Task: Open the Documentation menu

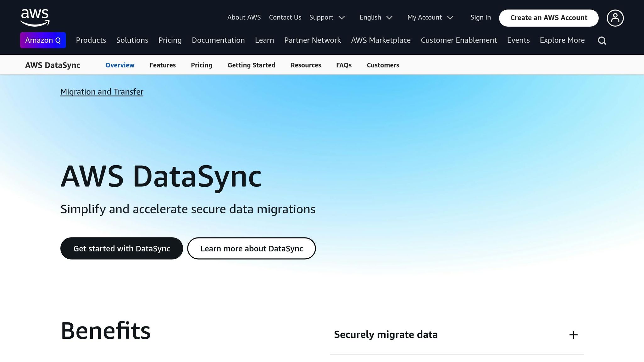Action: point(218,40)
